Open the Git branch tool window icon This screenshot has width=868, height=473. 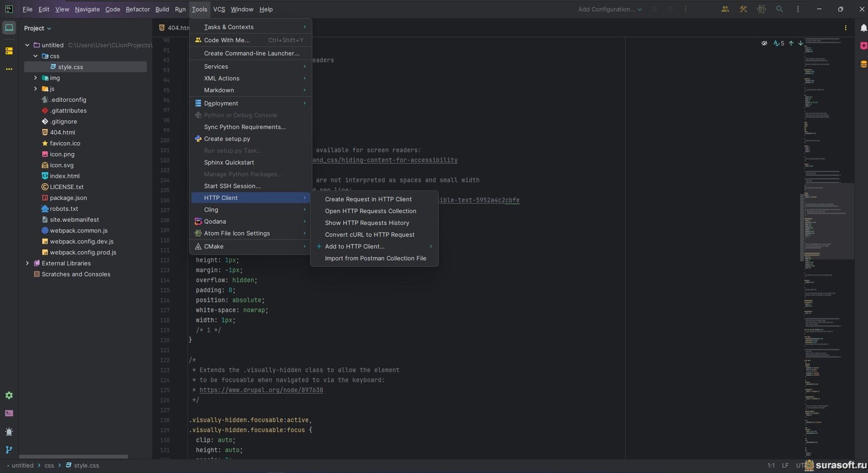click(x=9, y=450)
